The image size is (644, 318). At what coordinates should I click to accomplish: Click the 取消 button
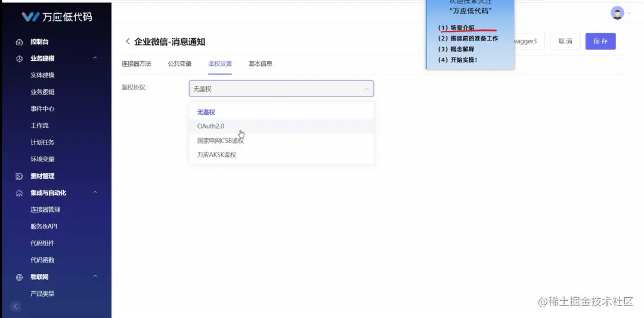click(565, 42)
